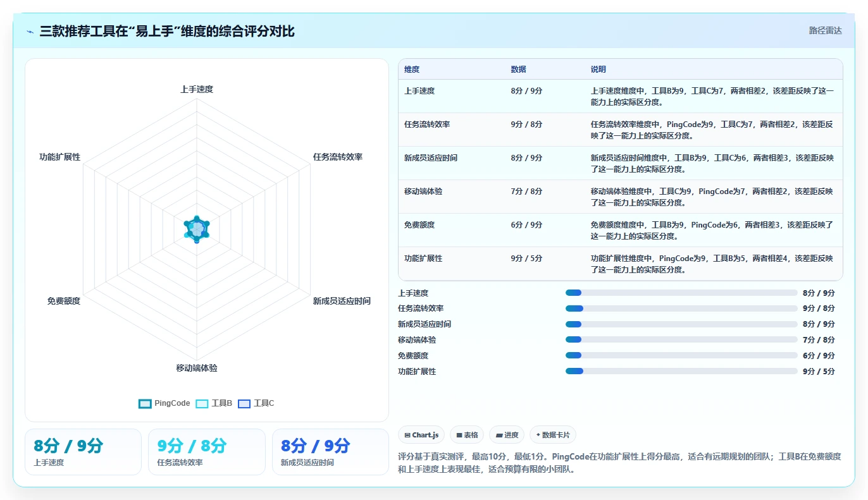Viewport: 868px width, 500px height.
Task: Click the 进度 tag chip
Action: pos(507,435)
